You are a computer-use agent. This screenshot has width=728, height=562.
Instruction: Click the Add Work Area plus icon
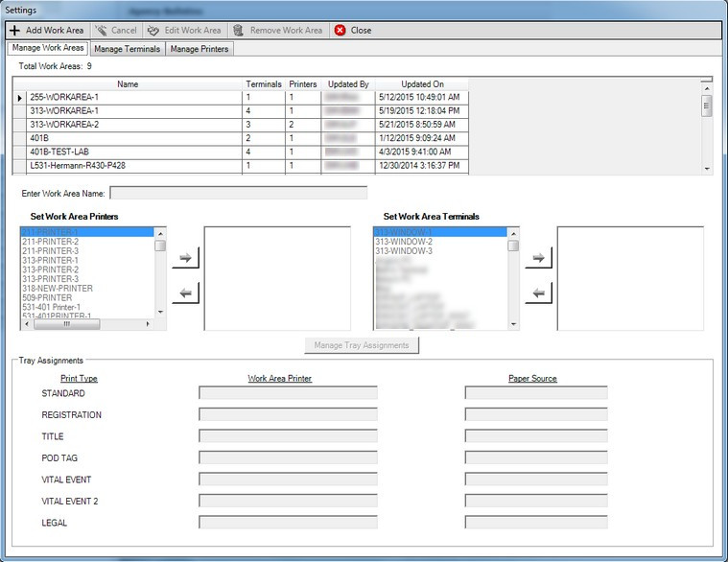pyautogui.click(x=14, y=30)
